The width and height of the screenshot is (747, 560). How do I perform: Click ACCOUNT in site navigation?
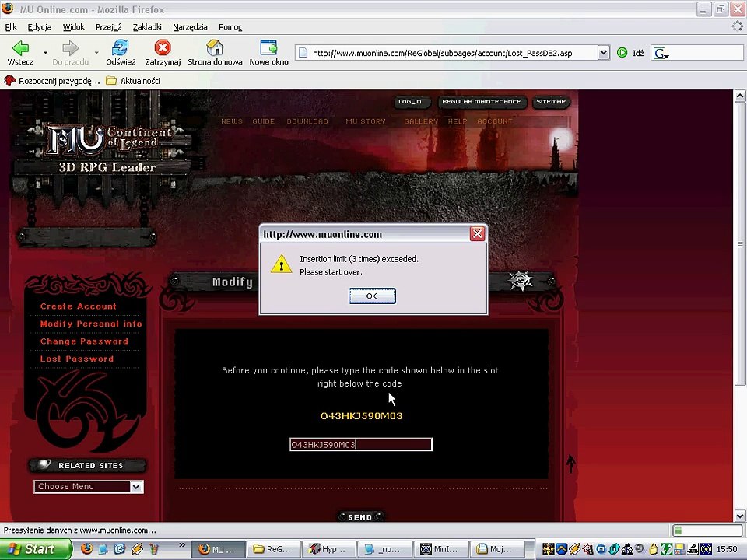click(x=495, y=121)
